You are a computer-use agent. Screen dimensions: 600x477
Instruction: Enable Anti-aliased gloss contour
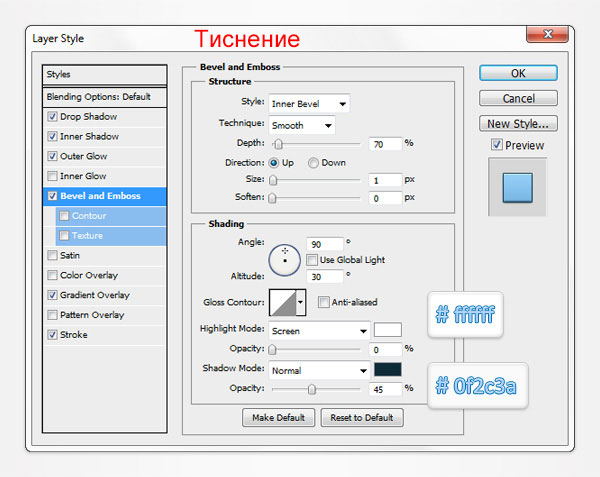324,302
